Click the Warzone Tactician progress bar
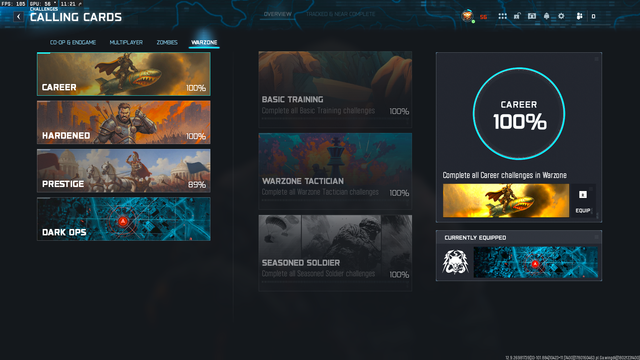 pyautogui.click(x=335, y=200)
